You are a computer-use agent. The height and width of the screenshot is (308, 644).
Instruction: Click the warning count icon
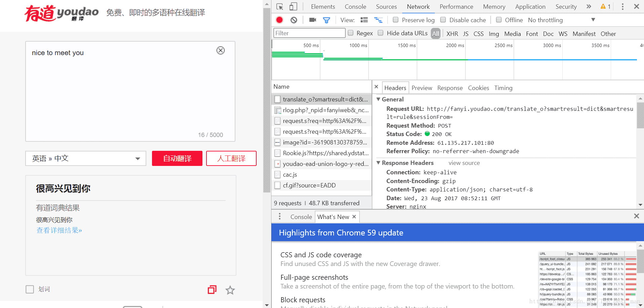tap(605, 6)
